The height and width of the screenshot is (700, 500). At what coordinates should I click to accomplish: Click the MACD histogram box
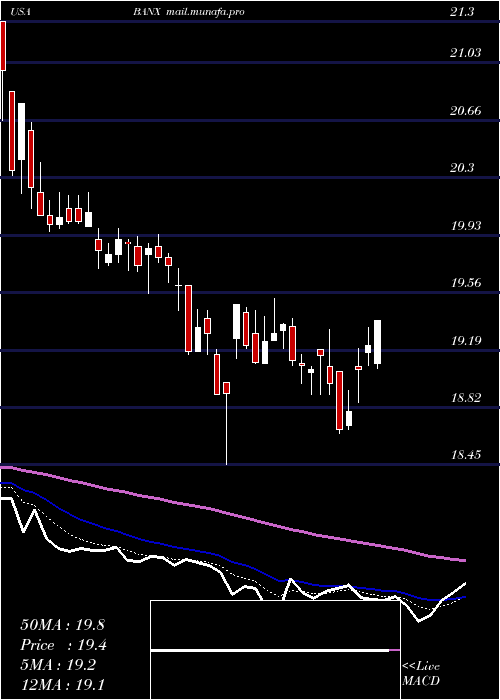pos(275,650)
